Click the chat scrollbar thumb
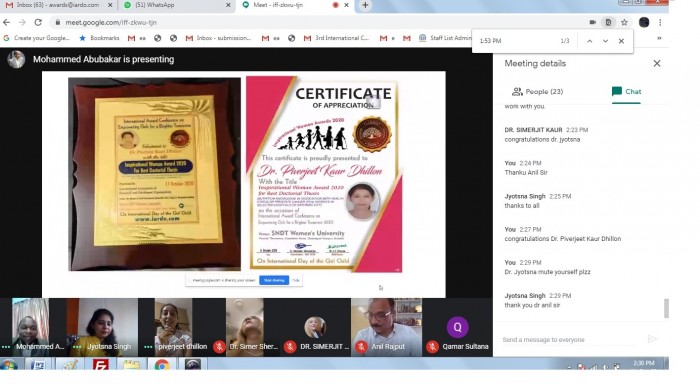 [x=666, y=309]
